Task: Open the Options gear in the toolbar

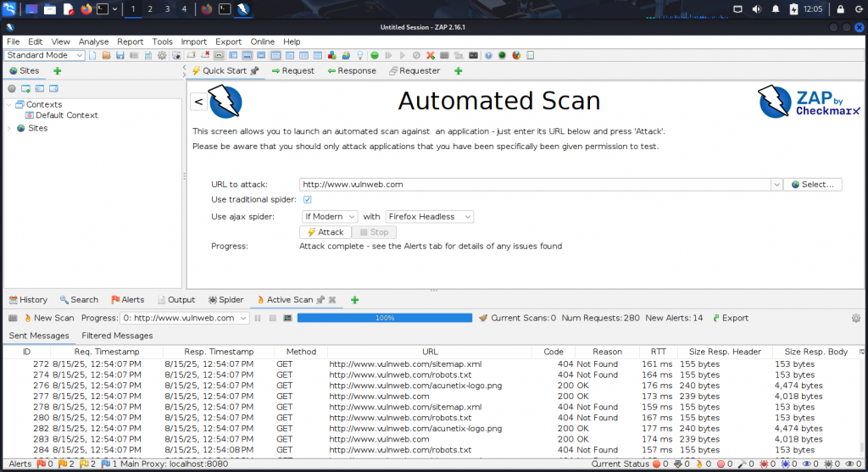Action: click(x=162, y=55)
